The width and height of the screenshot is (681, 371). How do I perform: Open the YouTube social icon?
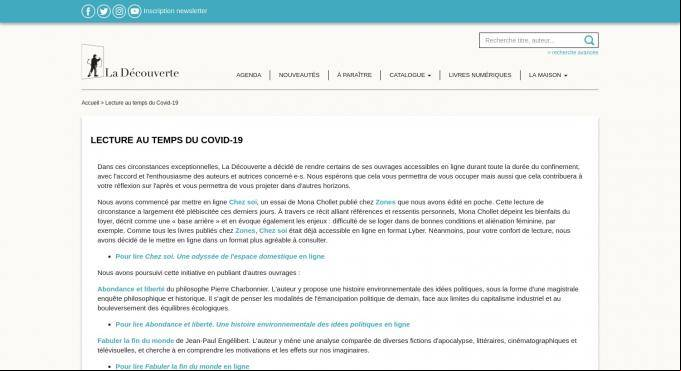(x=135, y=11)
